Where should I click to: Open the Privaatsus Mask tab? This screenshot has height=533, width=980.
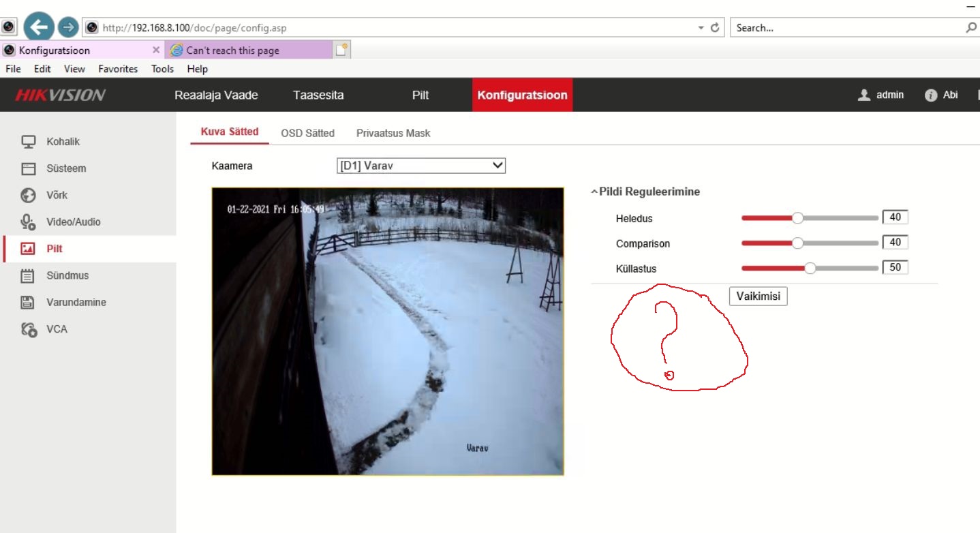pyautogui.click(x=393, y=133)
